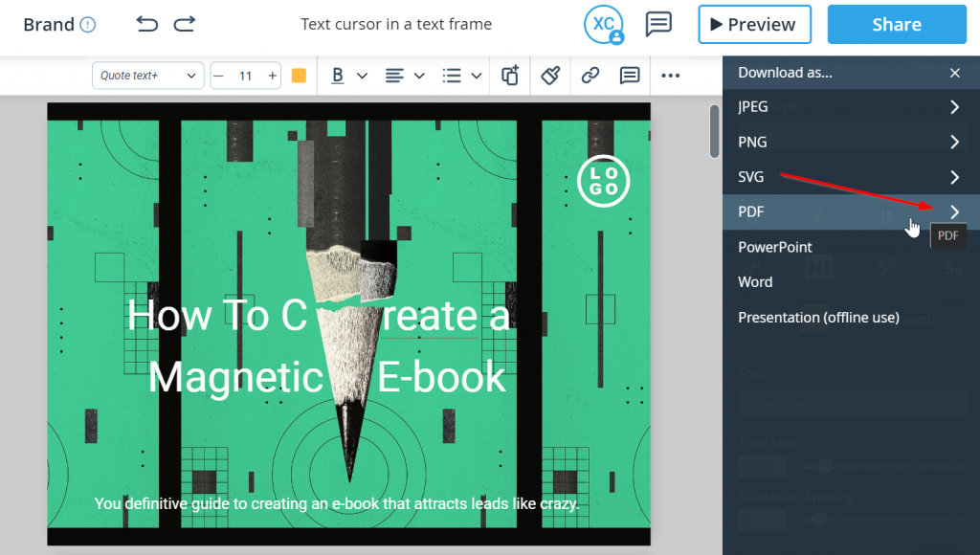The height and width of the screenshot is (555, 980).
Task: Select JPEG in the Download as panel
Action: [x=751, y=106]
